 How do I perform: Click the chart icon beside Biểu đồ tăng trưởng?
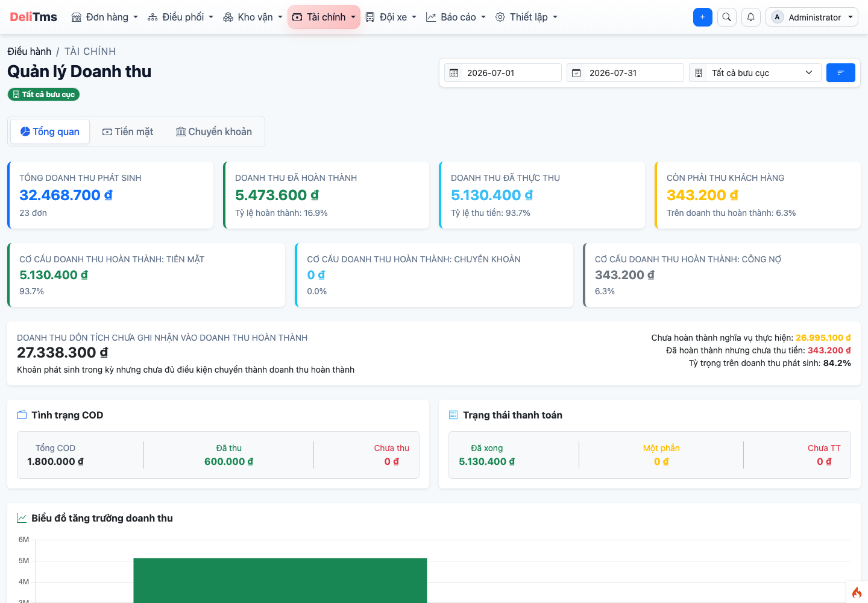pos(22,518)
